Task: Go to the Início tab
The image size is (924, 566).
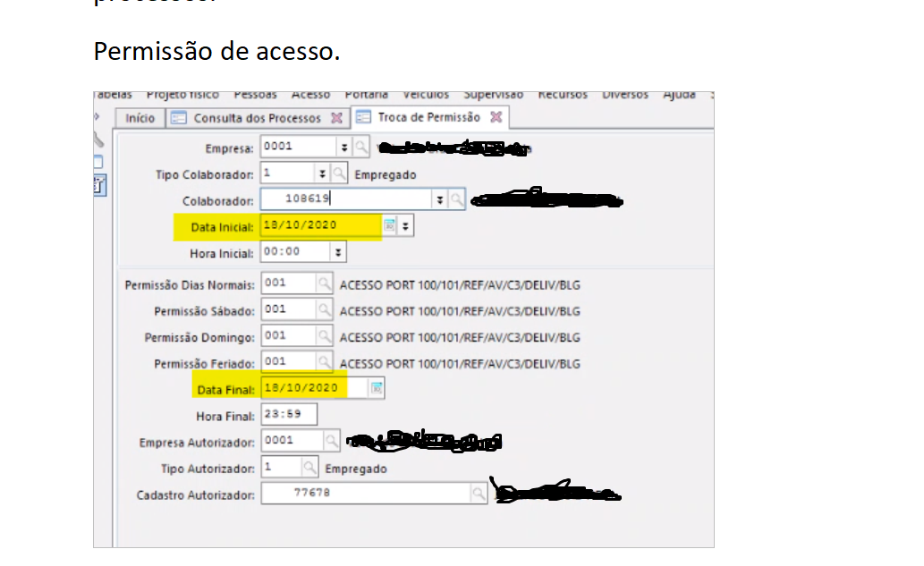Action: pos(140,118)
